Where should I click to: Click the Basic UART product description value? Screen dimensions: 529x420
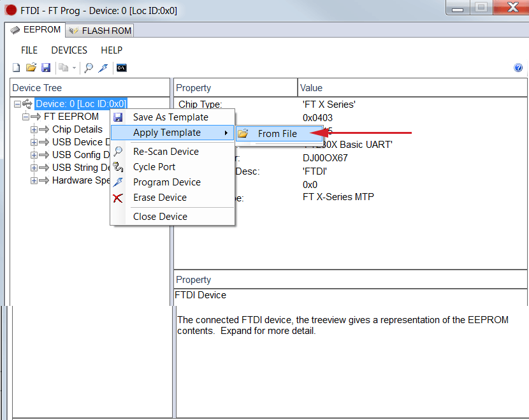pyautogui.click(x=348, y=145)
